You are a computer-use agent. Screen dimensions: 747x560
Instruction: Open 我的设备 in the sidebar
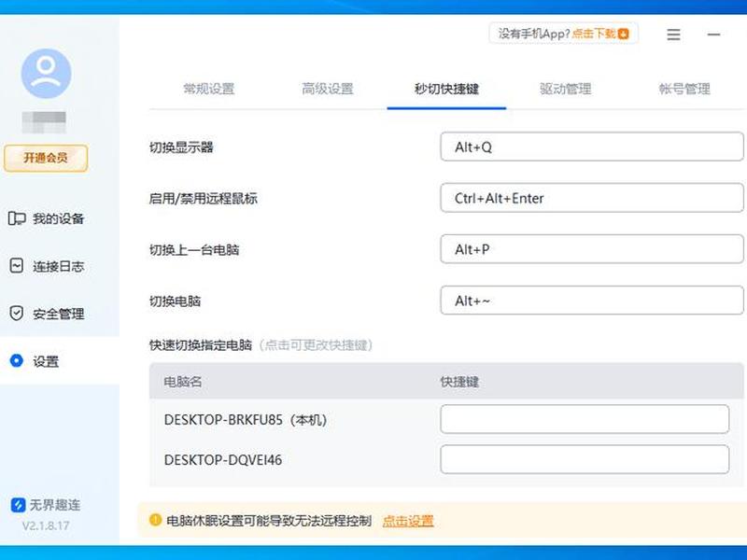[47, 218]
